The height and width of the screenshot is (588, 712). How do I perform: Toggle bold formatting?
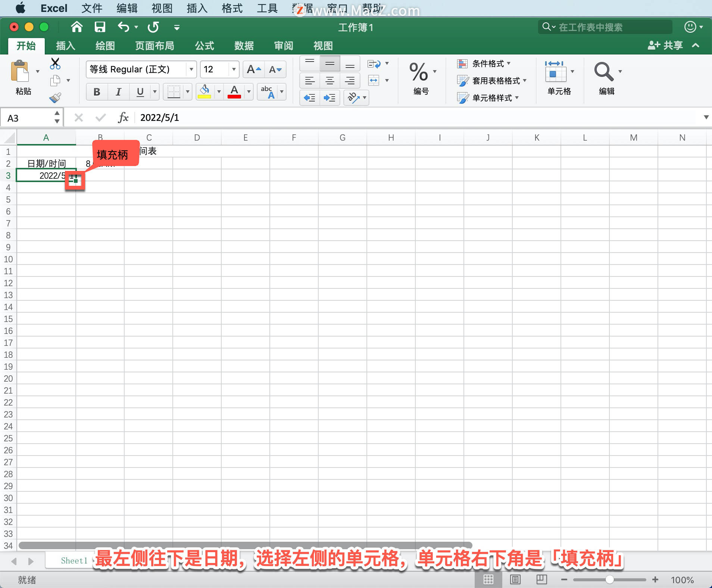[96, 91]
